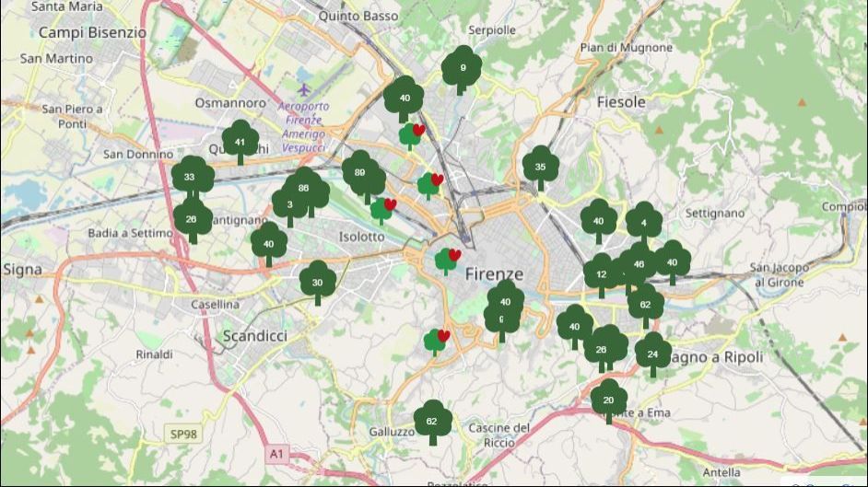Click the tree cluster marked 41
The height and width of the screenshot is (487, 868).
click(x=240, y=142)
